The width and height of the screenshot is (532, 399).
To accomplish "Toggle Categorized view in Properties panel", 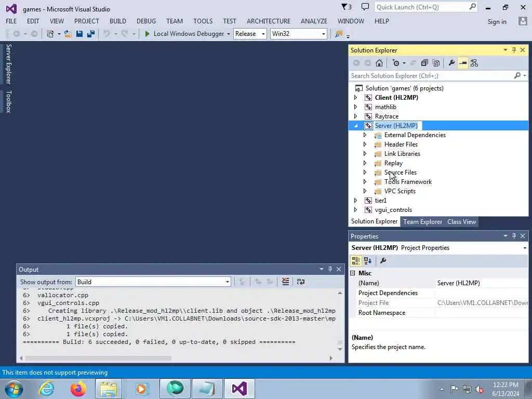I will 355,261.
